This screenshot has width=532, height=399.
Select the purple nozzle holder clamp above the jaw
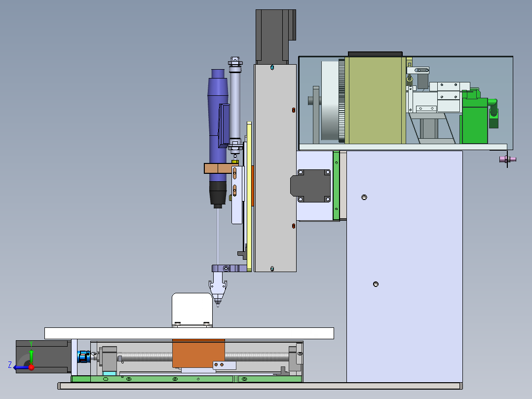pos(229,269)
